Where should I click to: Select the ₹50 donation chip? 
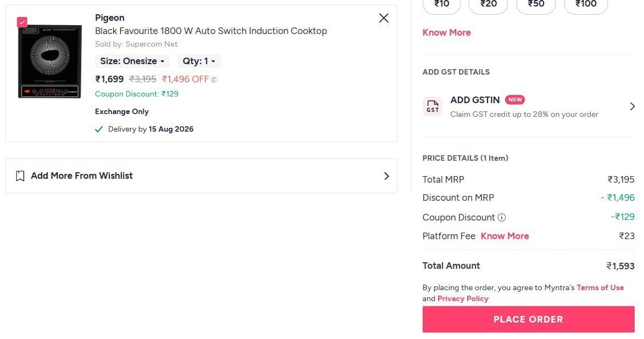pyautogui.click(x=536, y=4)
